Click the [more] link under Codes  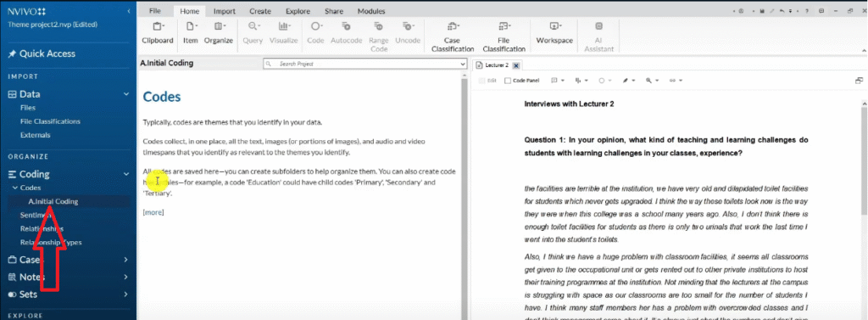[153, 212]
